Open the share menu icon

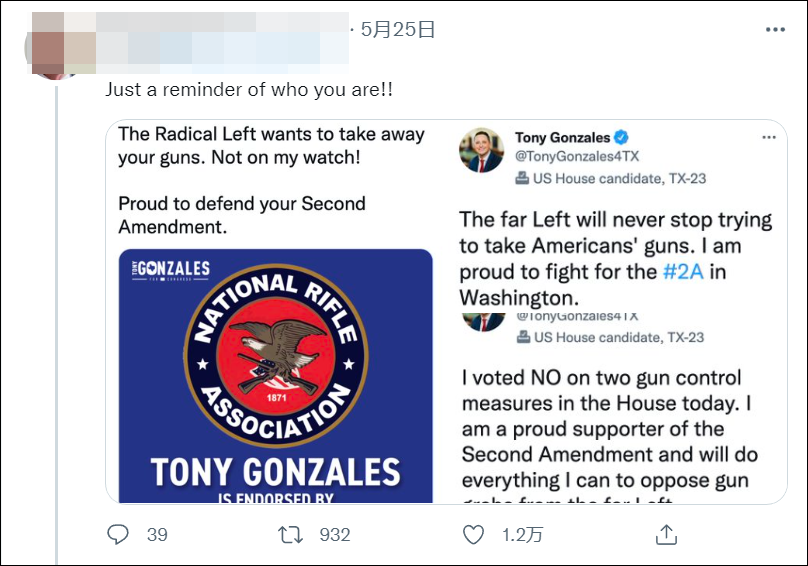[x=666, y=535]
